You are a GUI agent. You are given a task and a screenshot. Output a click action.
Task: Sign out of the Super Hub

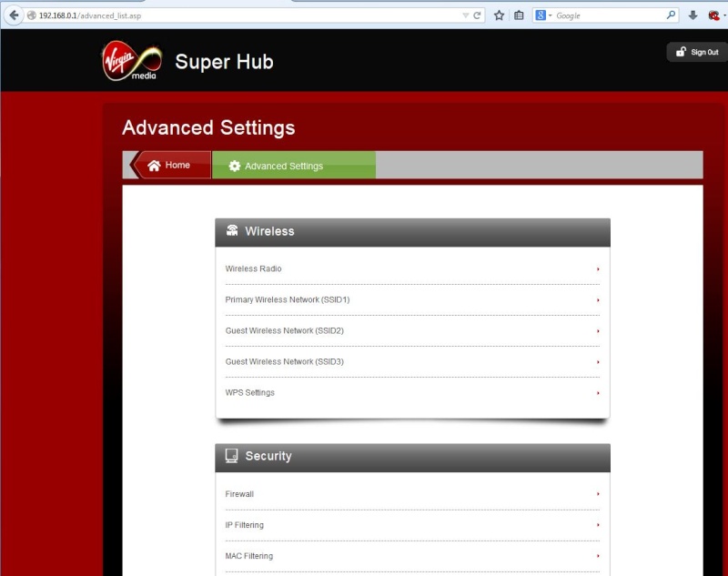(697, 52)
